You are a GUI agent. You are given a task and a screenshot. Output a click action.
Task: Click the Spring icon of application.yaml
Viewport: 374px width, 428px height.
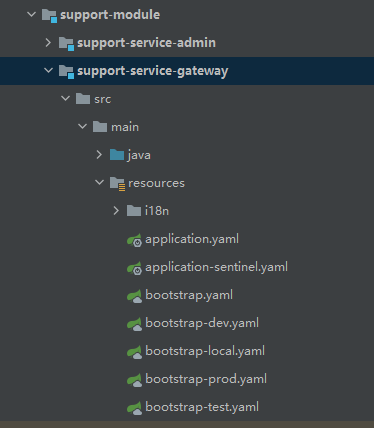(x=135, y=240)
